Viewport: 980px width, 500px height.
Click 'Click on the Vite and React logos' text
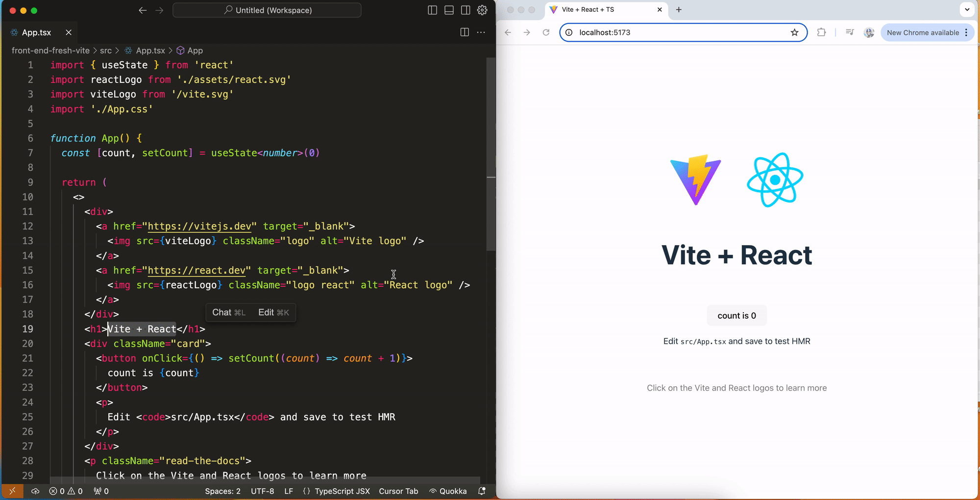(x=736, y=388)
